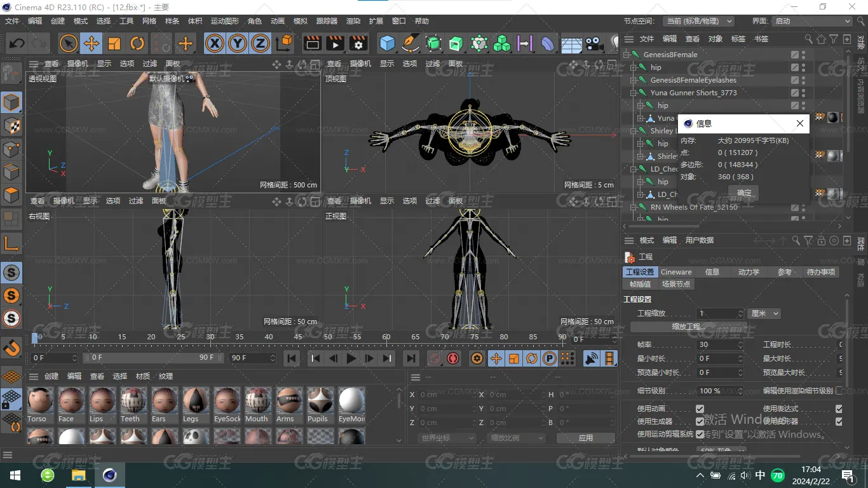Click the camera object icon in toolbar
Viewport: 868px width, 488px height.
tap(594, 43)
